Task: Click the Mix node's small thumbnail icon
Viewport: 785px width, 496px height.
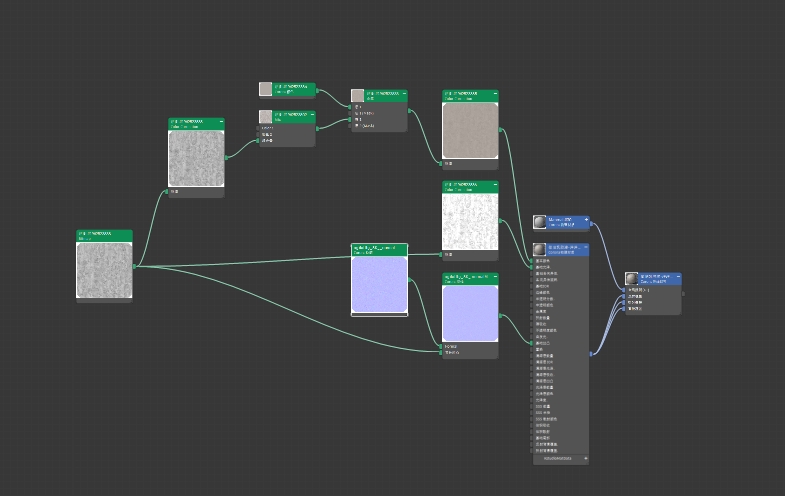Action: [x=265, y=117]
